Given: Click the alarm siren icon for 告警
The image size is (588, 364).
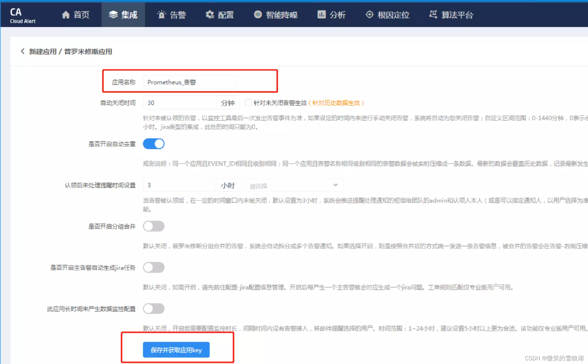Looking at the screenshot, I should coord(161,15).
